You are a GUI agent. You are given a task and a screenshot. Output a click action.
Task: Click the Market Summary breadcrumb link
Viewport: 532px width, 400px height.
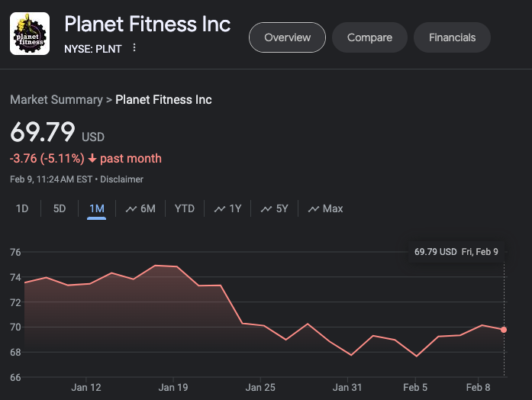(x=56, y=100)
